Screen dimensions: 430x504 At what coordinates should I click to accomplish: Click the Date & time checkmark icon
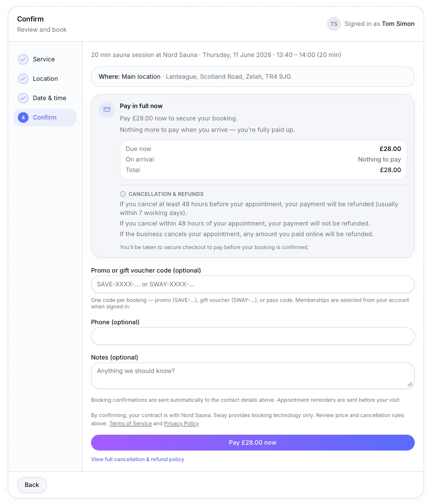click(23, 98)
